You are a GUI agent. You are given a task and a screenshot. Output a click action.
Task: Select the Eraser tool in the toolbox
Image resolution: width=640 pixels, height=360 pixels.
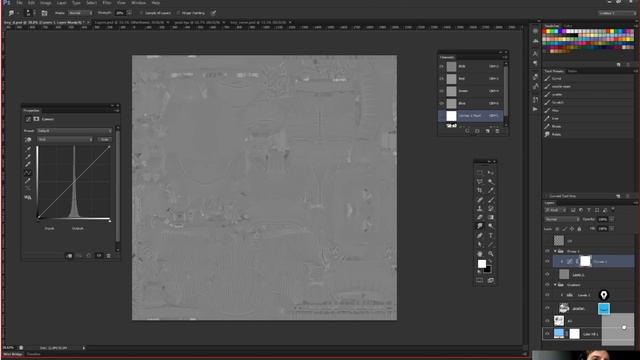click(480, 218)
